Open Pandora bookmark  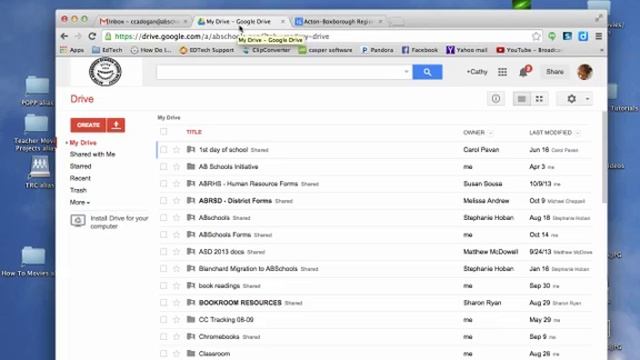pyautogui.click(x=378, y=50)
